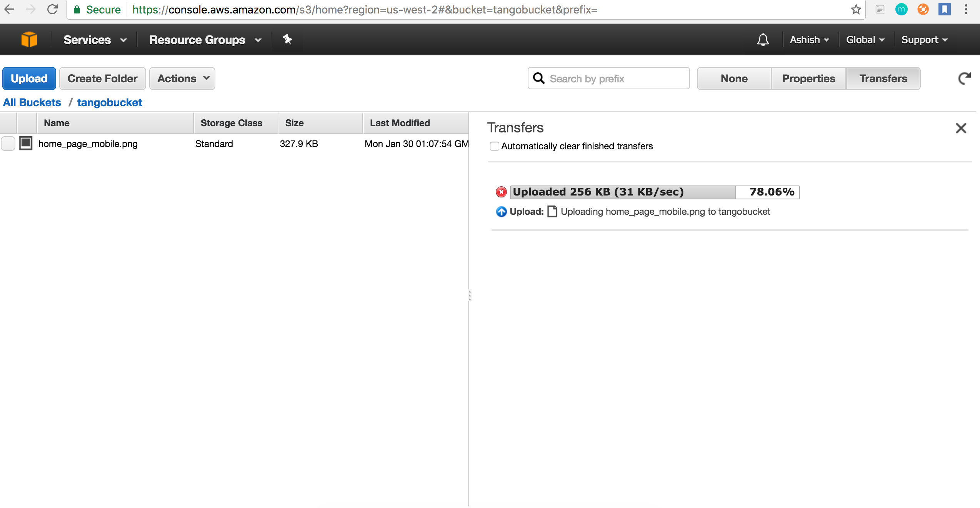Select the home_page_mobile.png row checkbox
Viewport: 980px width, 508px height.
8,144
